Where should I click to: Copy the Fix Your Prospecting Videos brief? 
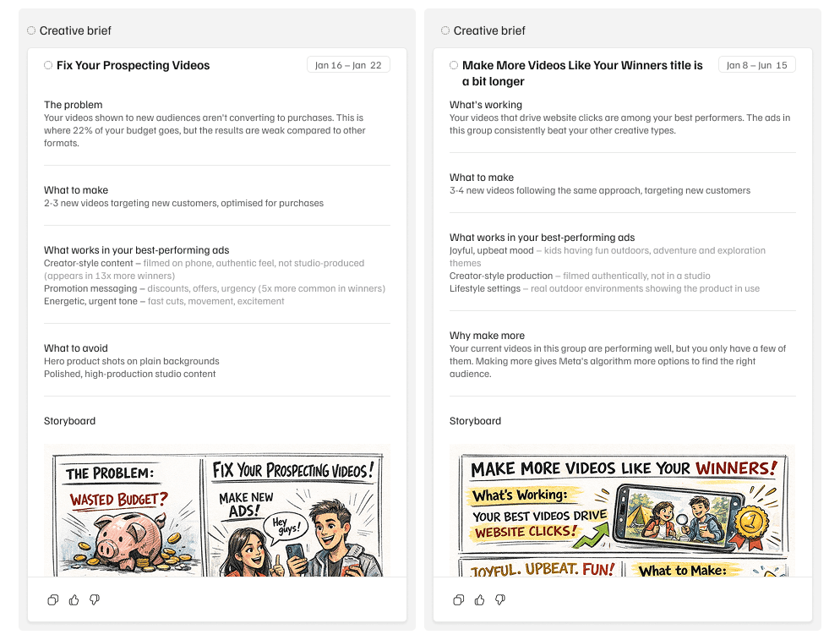pyautogui.click(x=52, y=599)
